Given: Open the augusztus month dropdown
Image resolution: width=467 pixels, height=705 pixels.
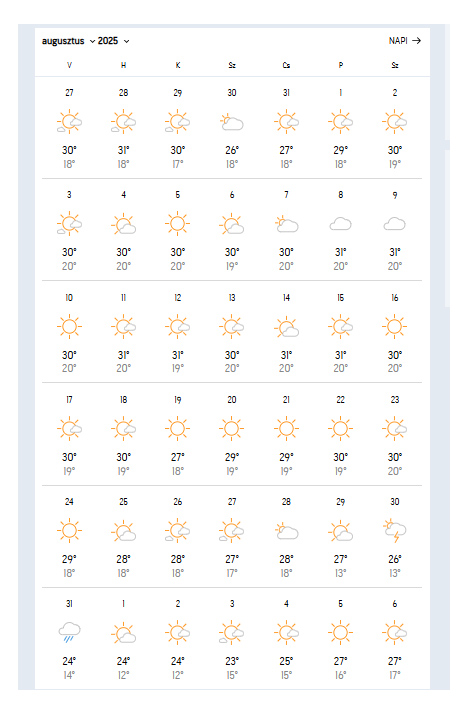Looking at the screenshot, I should coord(68,41).
